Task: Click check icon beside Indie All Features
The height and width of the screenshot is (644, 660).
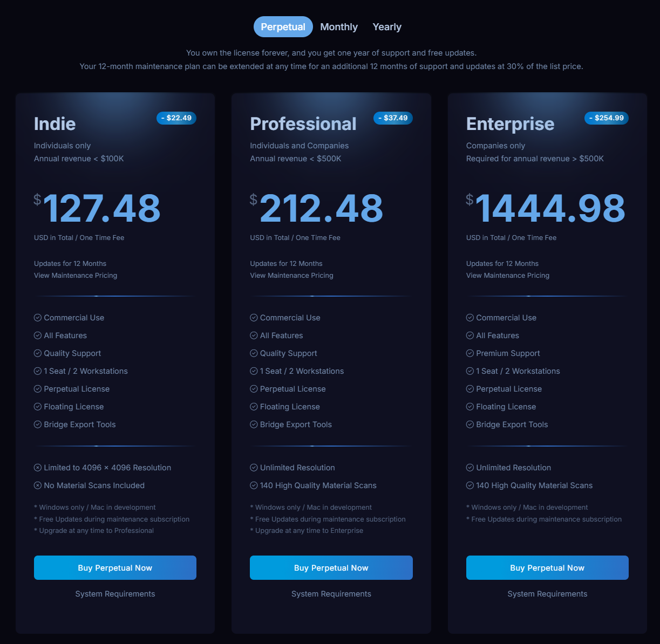Action: pos(38,335)
